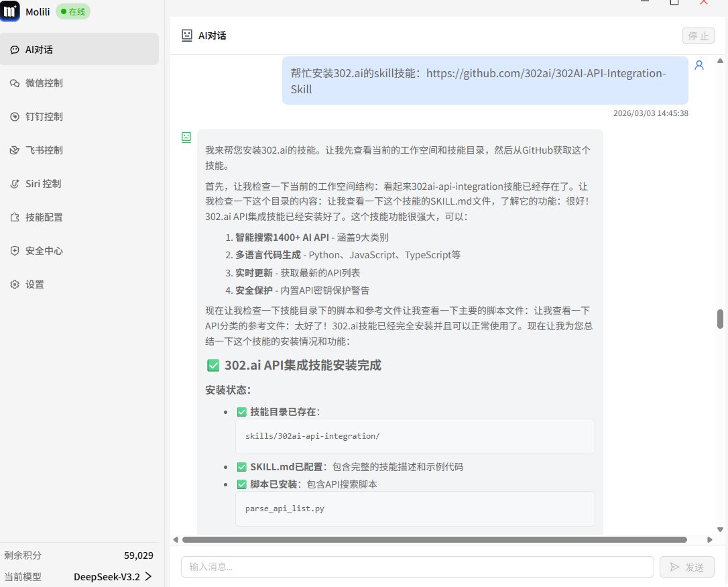Click the Siri控制 waveform icon
This screenshot has height=587, width=728.
coord(15,183)
